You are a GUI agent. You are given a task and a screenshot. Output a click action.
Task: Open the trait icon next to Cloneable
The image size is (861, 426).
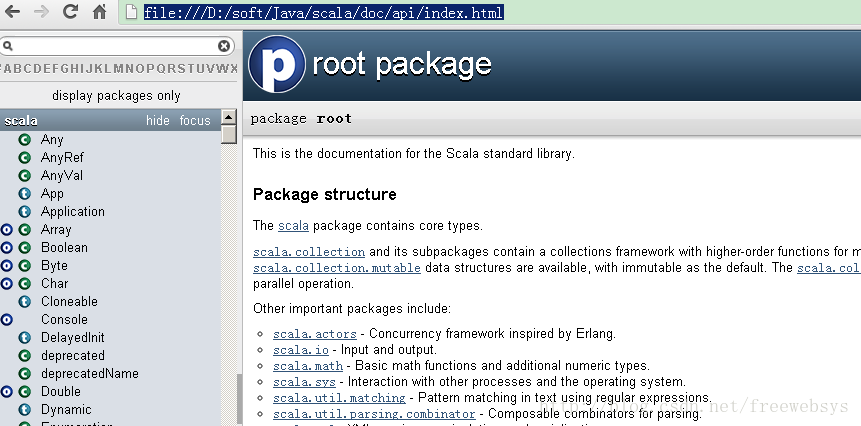(x=25, y=301)
